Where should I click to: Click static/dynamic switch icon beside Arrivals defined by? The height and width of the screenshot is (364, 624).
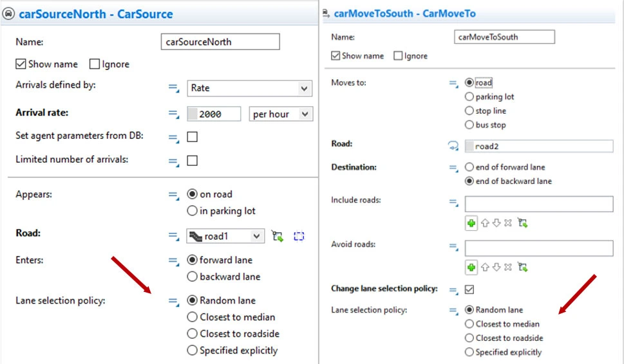point(173,88)
